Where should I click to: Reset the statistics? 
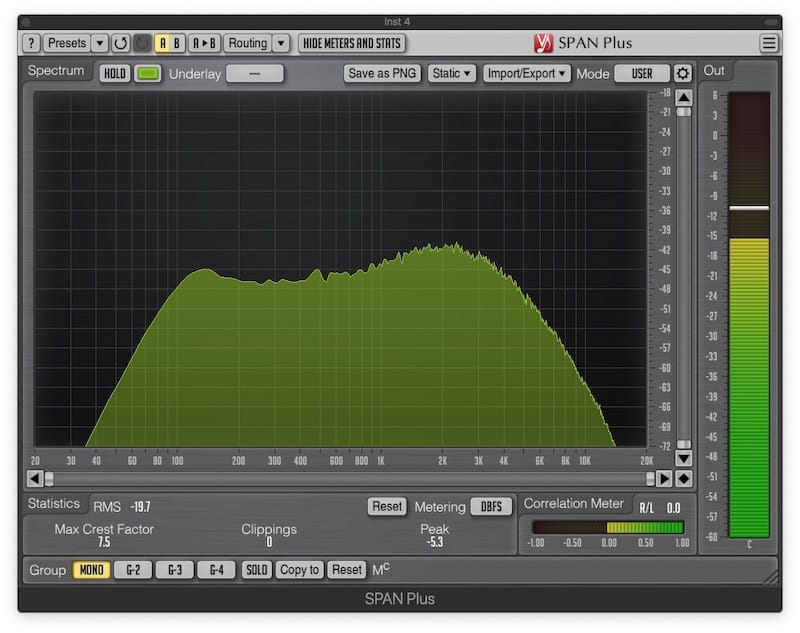(x=387, y=507)
